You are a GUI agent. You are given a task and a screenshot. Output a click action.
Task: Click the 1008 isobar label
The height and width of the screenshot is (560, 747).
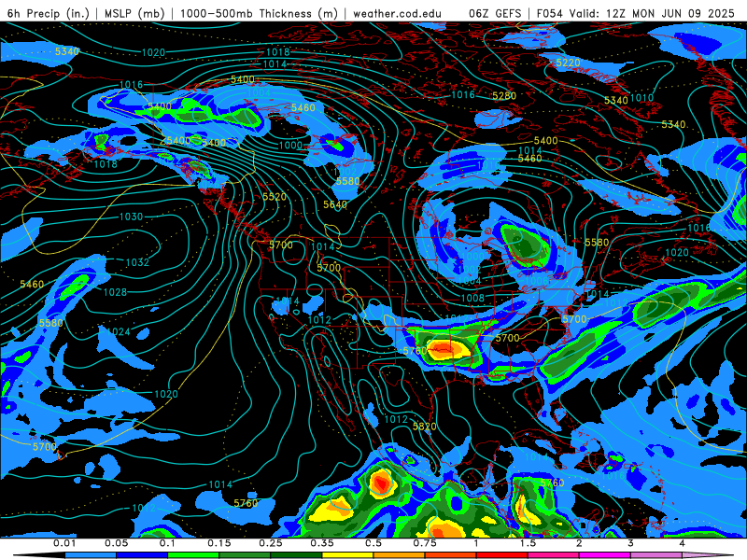point(472,298)
